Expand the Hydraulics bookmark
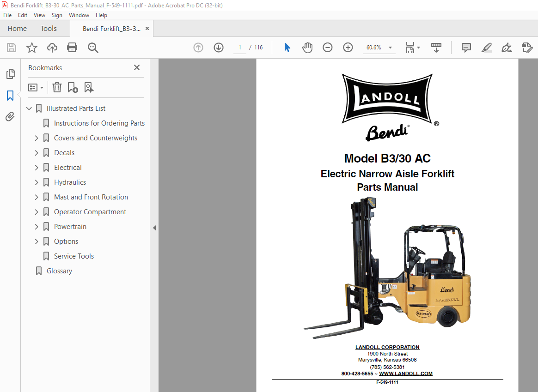 [37, 182]
